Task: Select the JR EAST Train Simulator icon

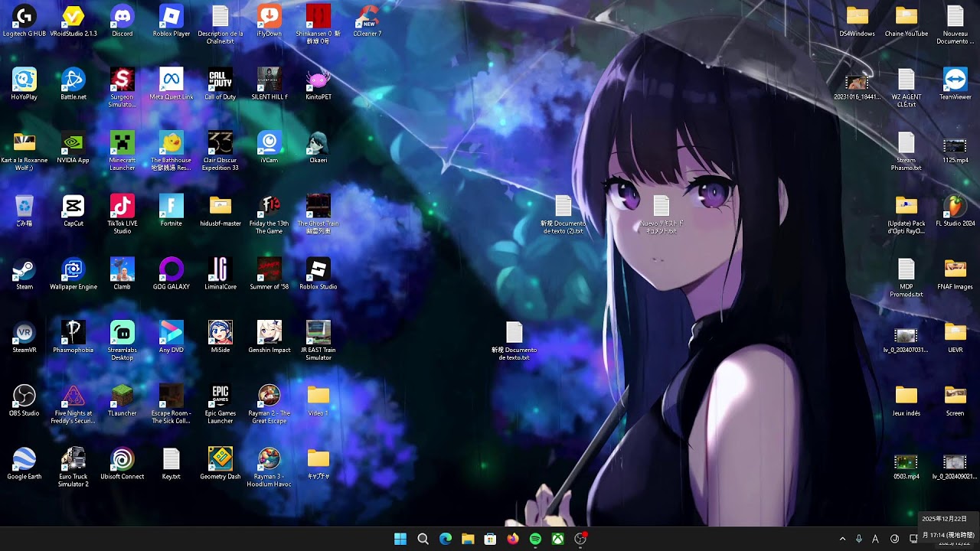Action: 318,341
